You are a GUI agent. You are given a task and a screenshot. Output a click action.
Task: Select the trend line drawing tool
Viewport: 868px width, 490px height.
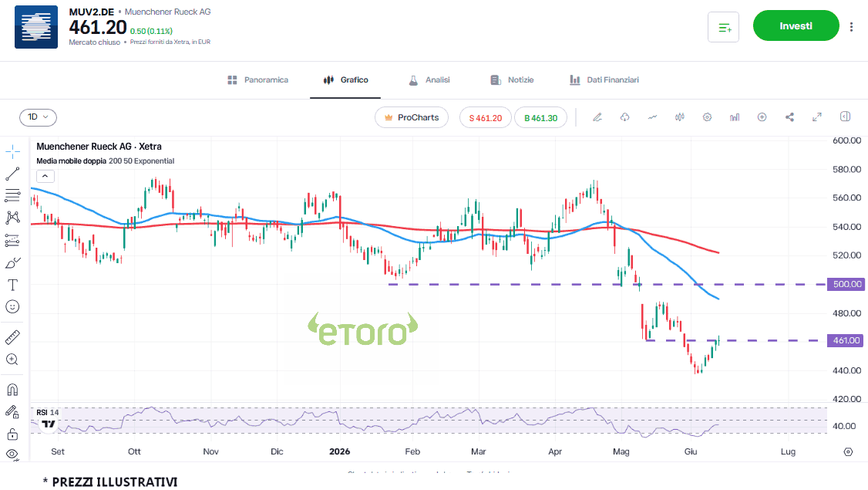(x=12, y=174)
